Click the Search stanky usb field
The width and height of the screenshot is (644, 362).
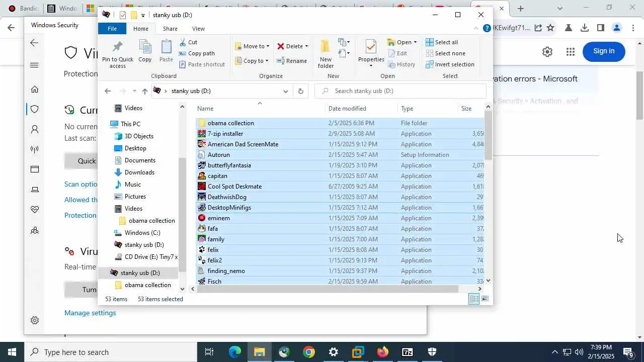click(x=400, y=91)
